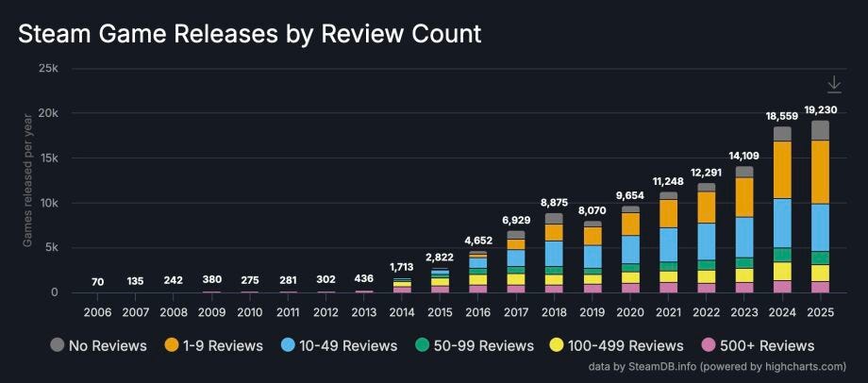Select the pink 500+ Reviews segment for 2024

tap(782, 287)
